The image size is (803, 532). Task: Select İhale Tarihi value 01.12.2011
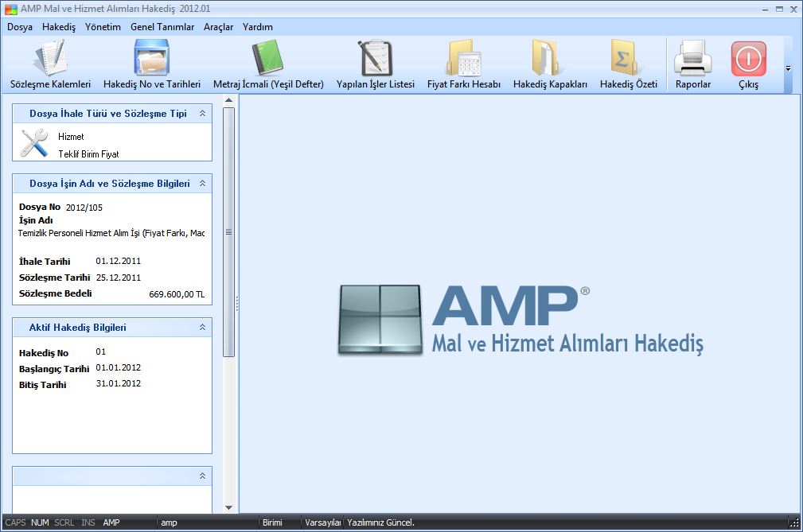pyautogui.click(x=119, y=261)
